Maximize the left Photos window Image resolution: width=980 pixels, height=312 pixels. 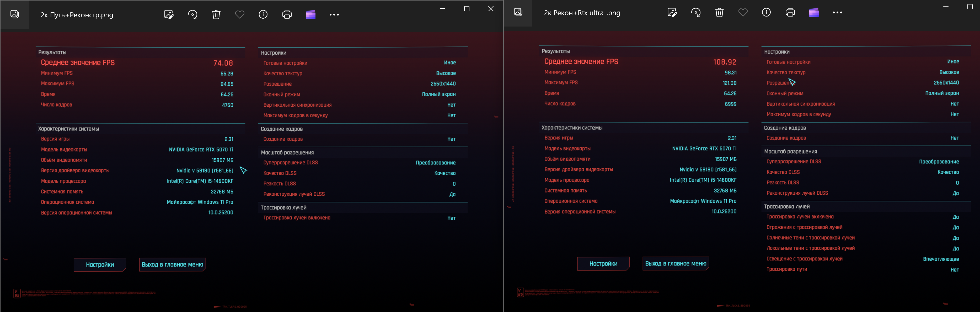coord(467,9)
